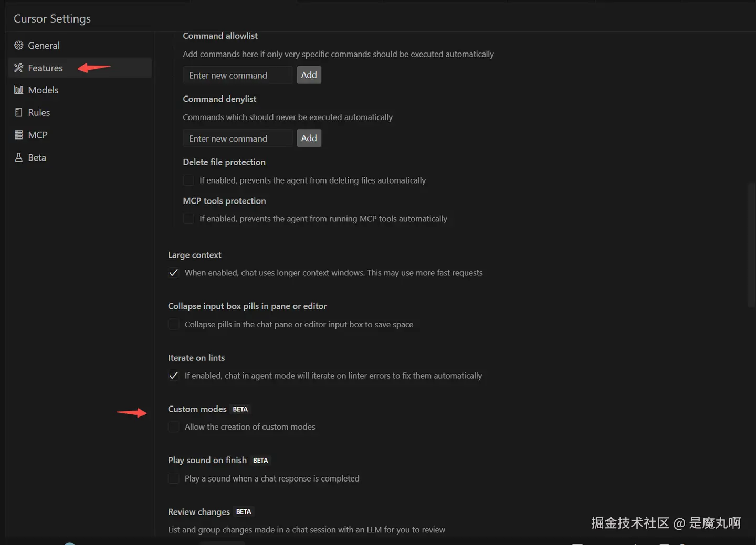This screenshot has height=545, width=756.
Task: Click the General gear icon
Action: click(18, 46)
